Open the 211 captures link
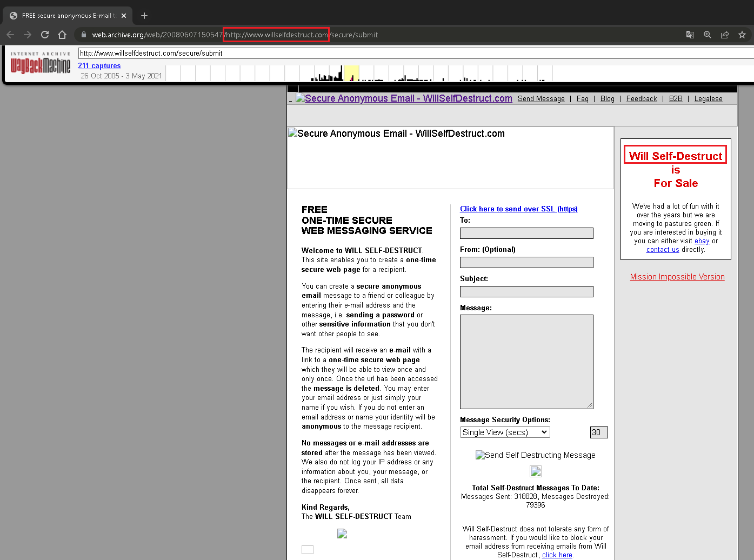754x560 pixels. pyautogui.click(x=99, y=65)
